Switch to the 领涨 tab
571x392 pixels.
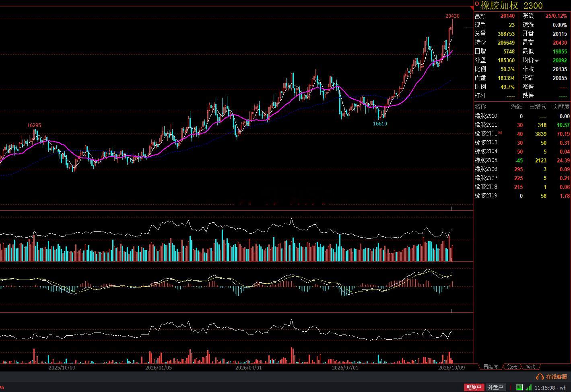pyautogui.click(x=512, y=367)
